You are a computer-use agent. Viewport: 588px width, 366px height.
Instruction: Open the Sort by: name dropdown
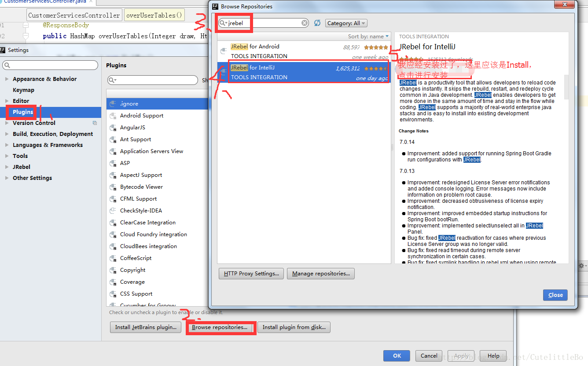pos(368,37)
